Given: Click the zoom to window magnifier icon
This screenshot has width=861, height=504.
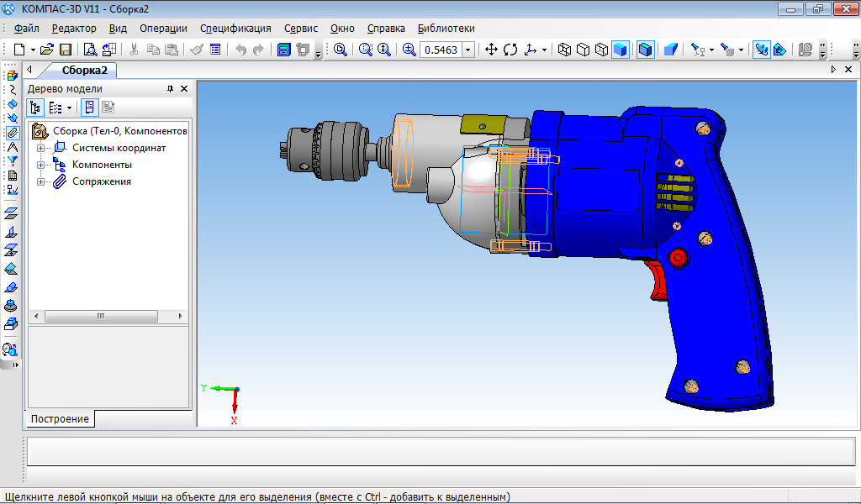Looking at the screenshot, I should tap(341, 50).
